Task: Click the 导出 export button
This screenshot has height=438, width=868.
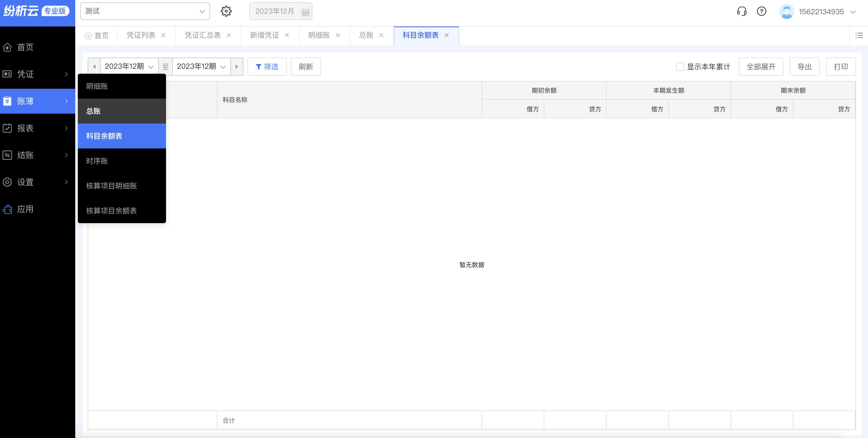Action: 805,67
